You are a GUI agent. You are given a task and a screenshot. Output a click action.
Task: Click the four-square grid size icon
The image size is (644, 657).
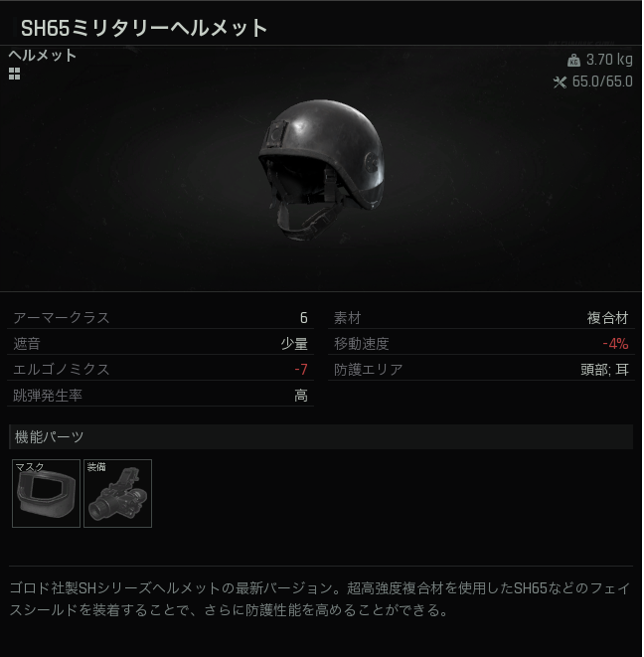coord(14,74)
